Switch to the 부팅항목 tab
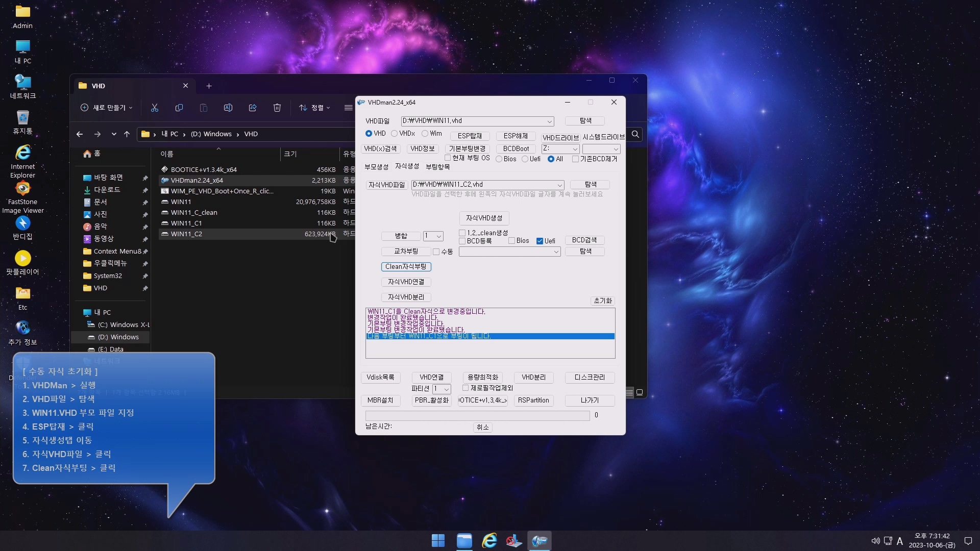This screenshot has height=551, width=980. click(x=437, y=167)
